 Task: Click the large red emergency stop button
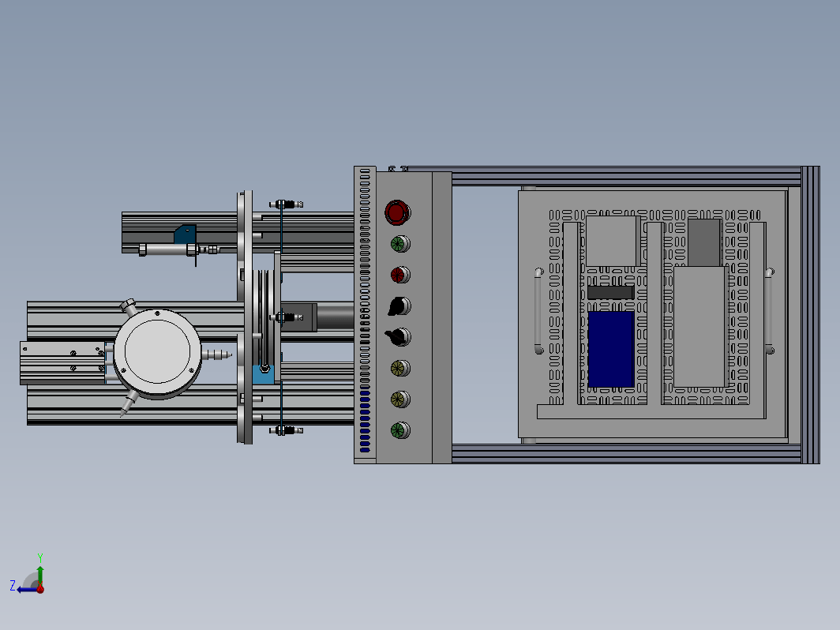[x=397, y=212]
